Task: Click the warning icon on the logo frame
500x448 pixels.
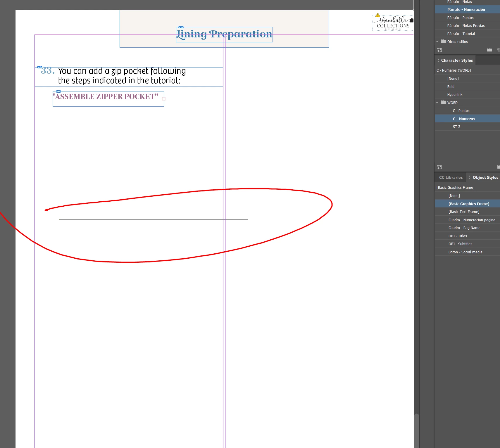Action: [x=378, y=15]
